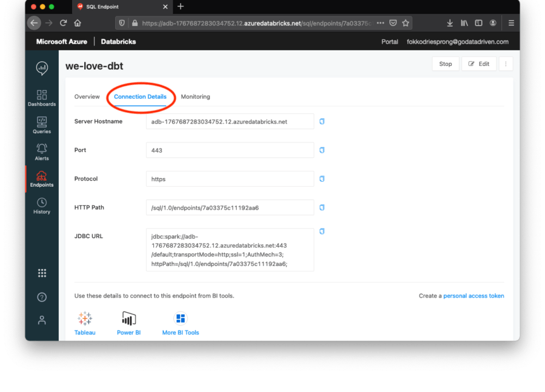Screen dimensions: 545x392
Task: Switch to the Overview tab
Action: [87, 97]
